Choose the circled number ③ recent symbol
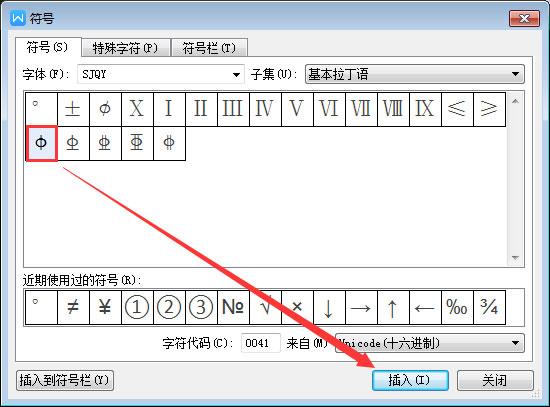The width and height of the screenshot is (550, 407). coord(201,307)
